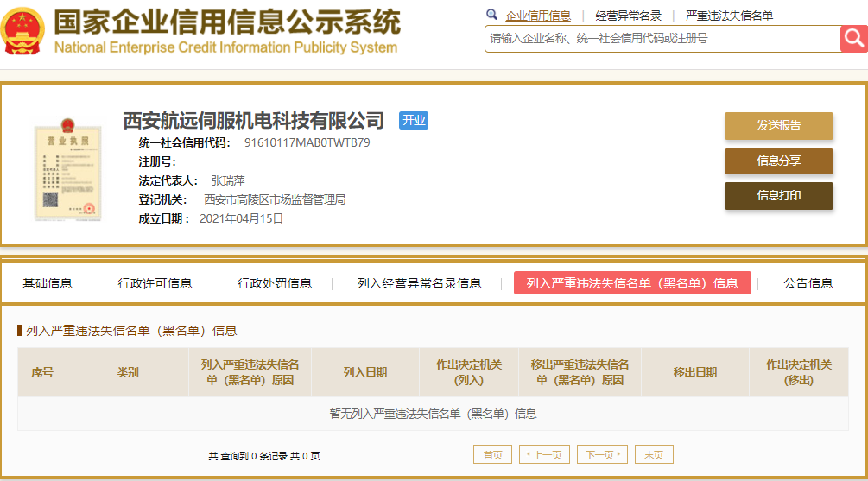Select the 企业信用信息 search category
The image size is (868, 481).
tap(537, 16)
